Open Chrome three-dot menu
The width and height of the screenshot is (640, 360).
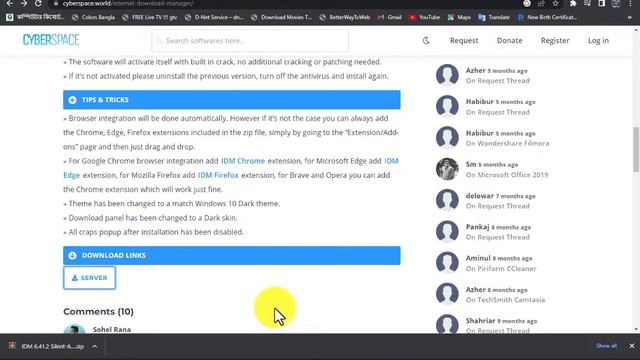tap(630, 3)
